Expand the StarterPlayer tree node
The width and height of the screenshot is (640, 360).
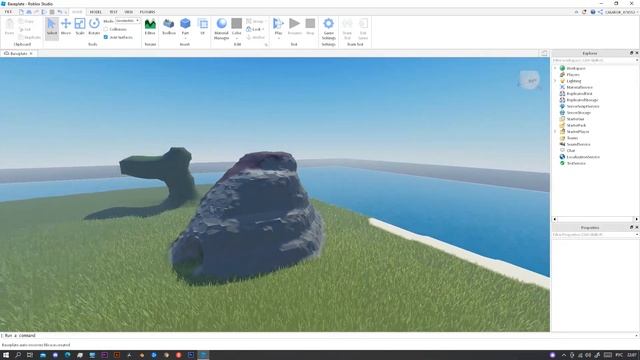click(556, 131)
